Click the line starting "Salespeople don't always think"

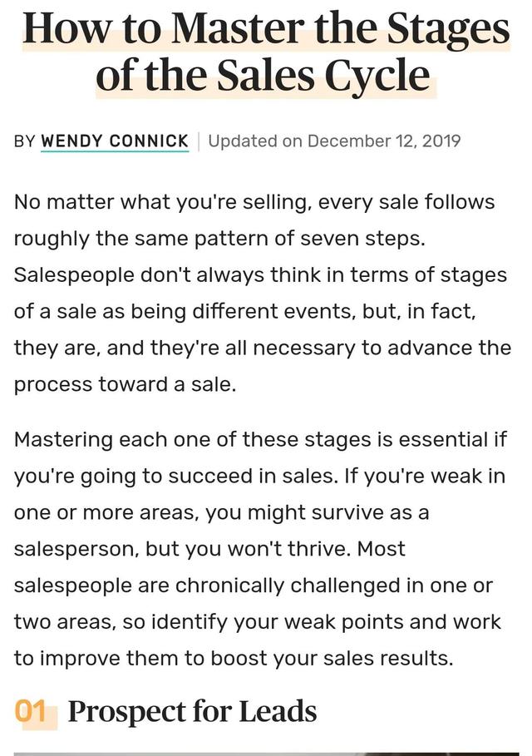pyautogui.click(x=260, y=275)
